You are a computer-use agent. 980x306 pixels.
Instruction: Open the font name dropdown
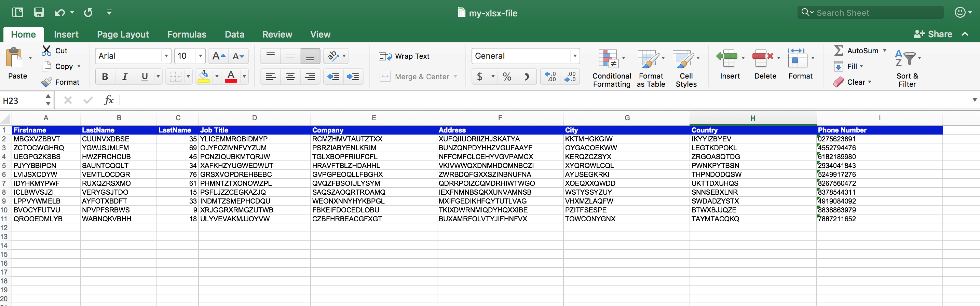point(166,56)
